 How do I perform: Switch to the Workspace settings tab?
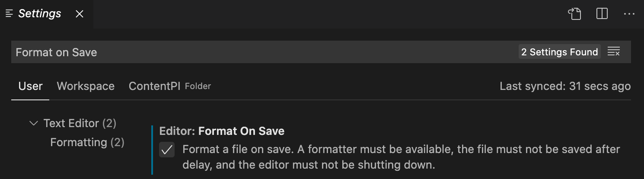coord(86,86)
